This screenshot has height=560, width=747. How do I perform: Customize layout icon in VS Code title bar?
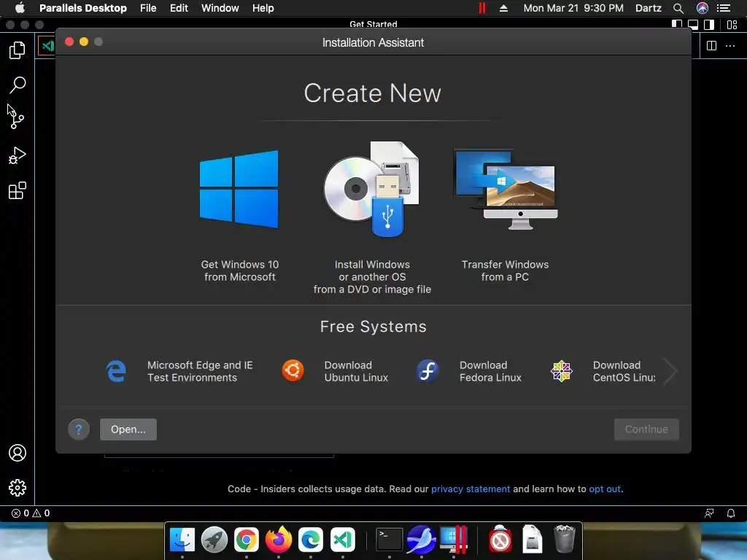(x=732, y=25)
